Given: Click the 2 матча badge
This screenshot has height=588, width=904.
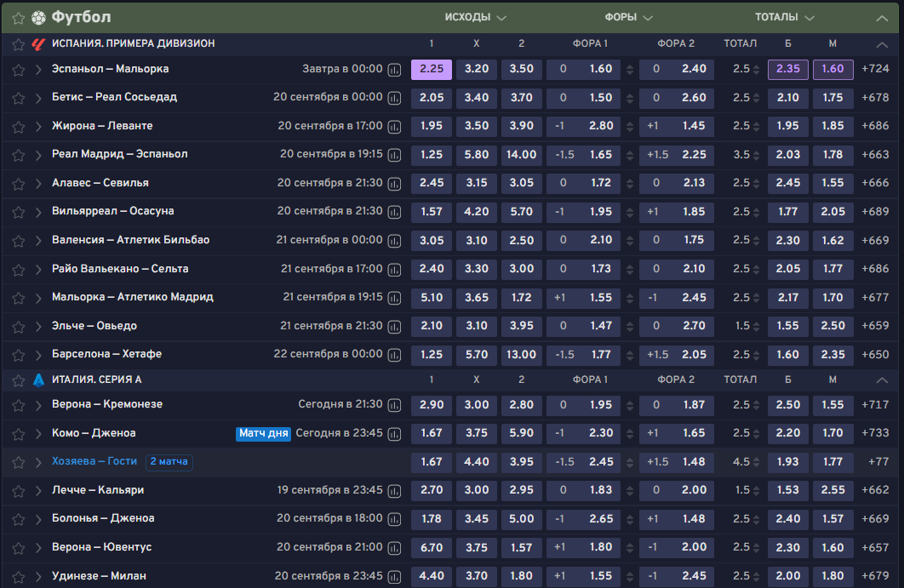Looking at the screenshot, I should pyautogui.click(x=169, y=462).
